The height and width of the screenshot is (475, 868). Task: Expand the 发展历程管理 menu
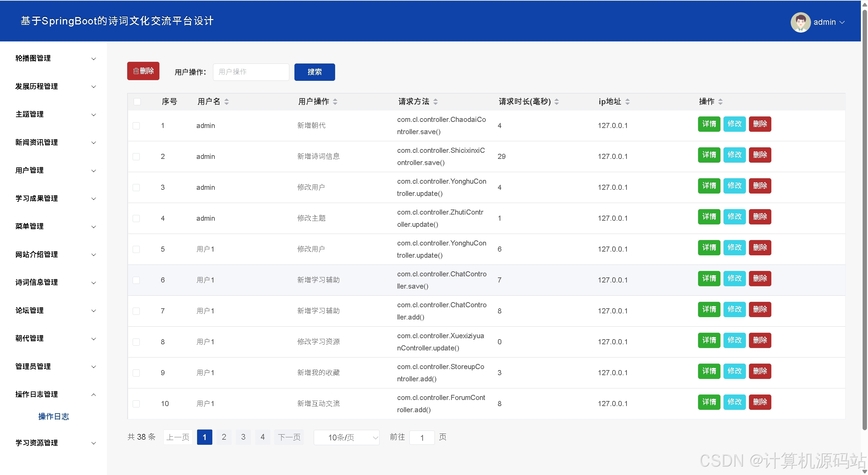point(54,87)
